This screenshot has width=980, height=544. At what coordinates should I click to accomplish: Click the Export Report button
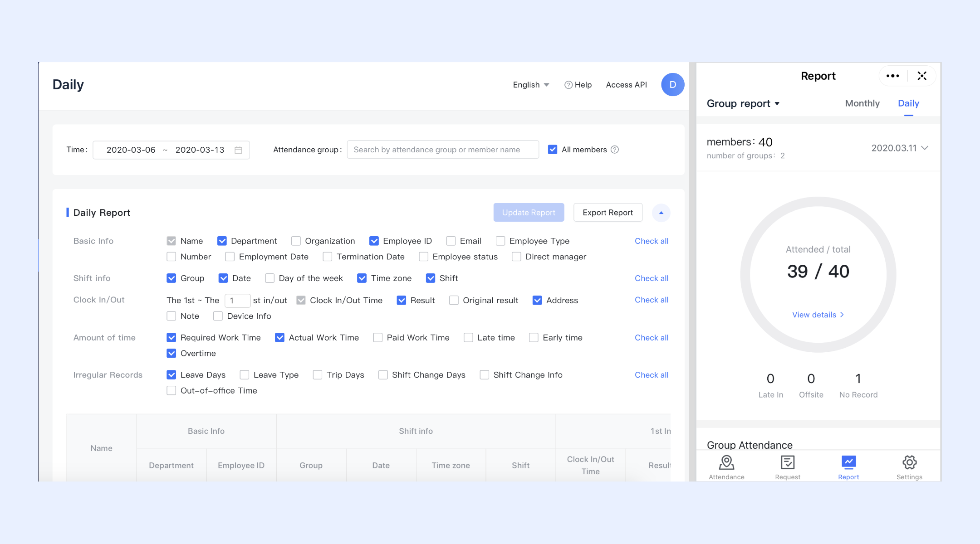click(x=608, y=213)
